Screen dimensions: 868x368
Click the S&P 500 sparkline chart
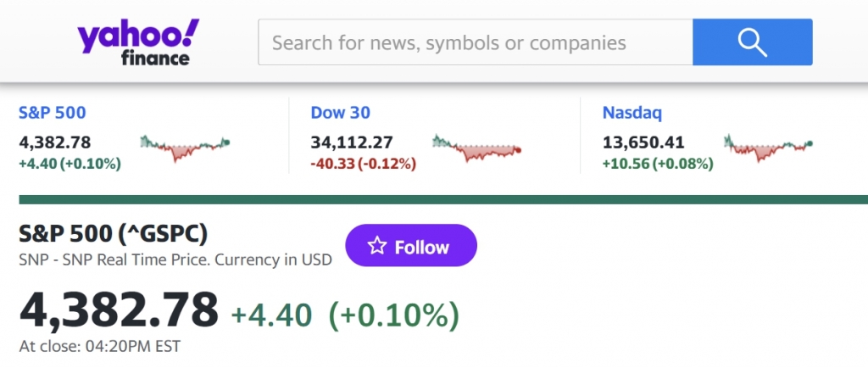coord(185,148)
